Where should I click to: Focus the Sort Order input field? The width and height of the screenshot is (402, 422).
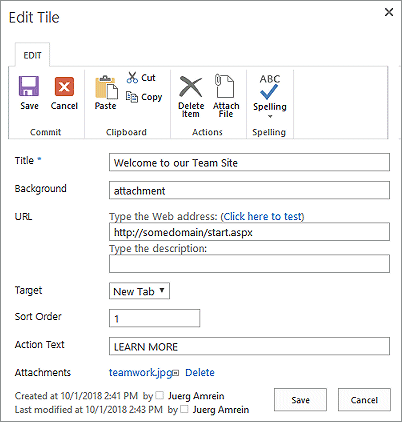point(155,318)
